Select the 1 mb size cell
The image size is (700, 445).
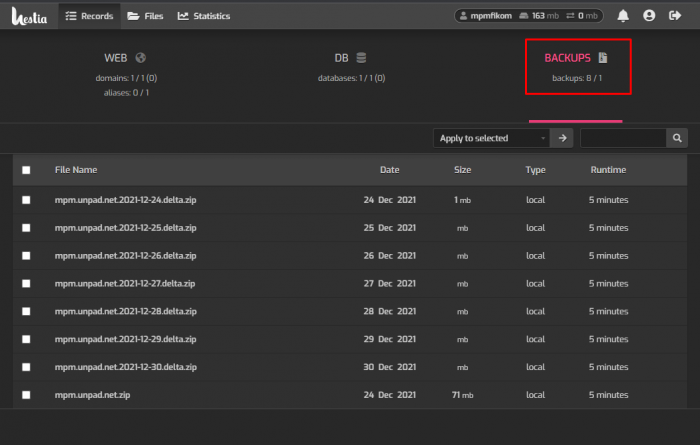[x=462, y=200]
